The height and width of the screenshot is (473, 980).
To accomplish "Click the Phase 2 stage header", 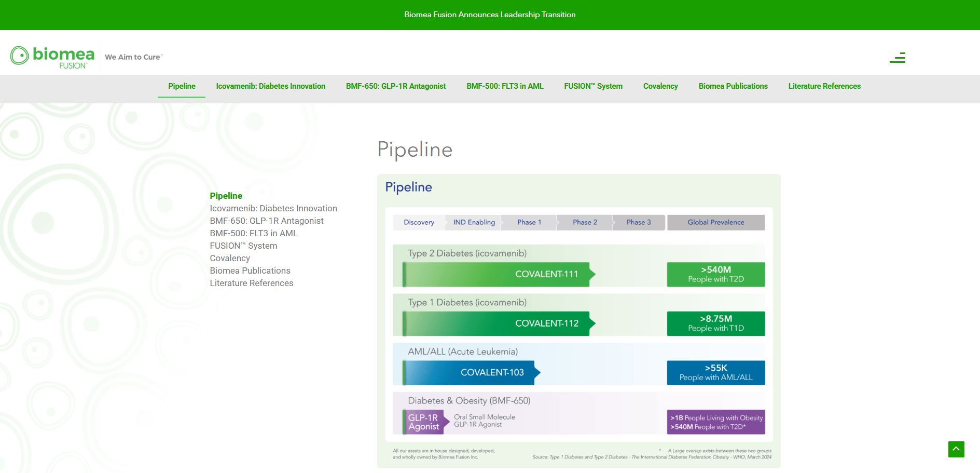I will 585,222.
